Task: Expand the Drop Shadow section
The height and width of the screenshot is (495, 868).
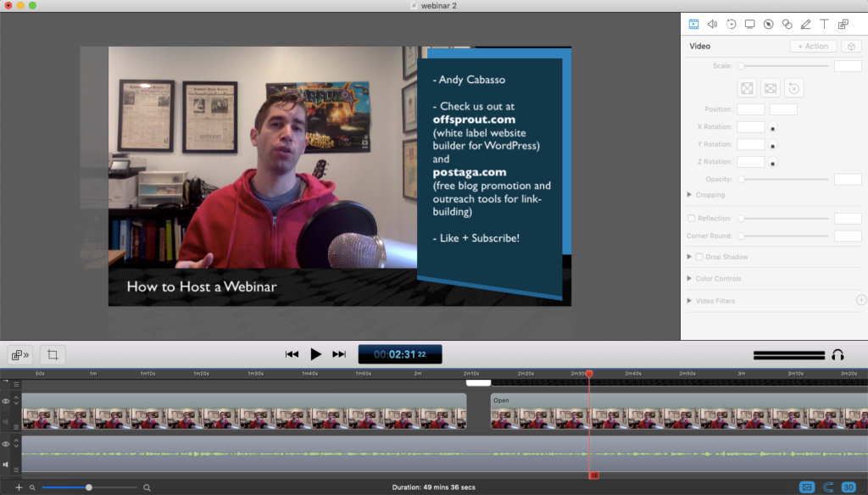Action: 689,257
